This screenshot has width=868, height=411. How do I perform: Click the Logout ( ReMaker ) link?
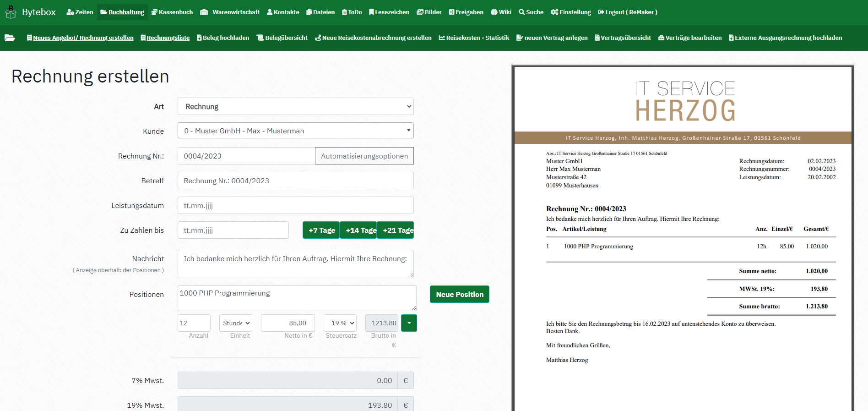coord(628,12)
